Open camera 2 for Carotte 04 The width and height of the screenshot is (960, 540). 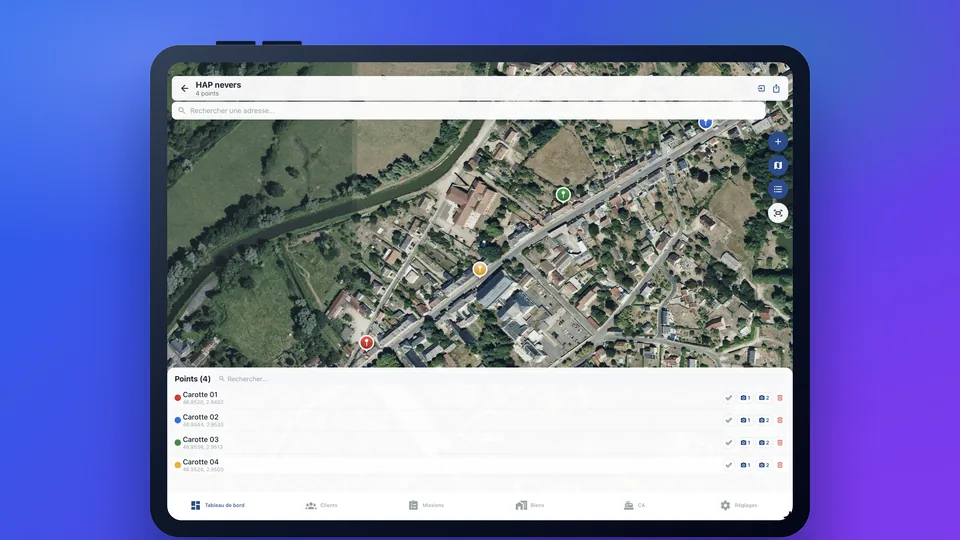click(x=763, y=465)
